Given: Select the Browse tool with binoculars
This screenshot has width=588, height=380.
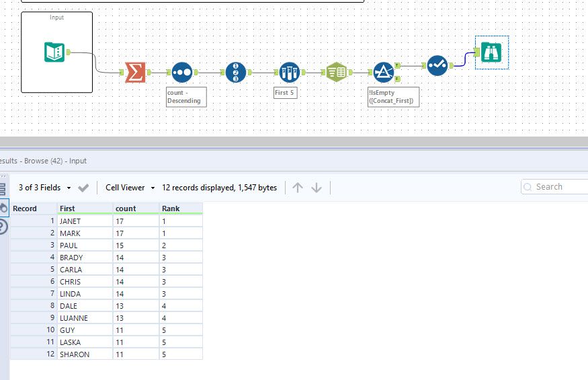Looking at the screenshot, I should click(491, 52).
